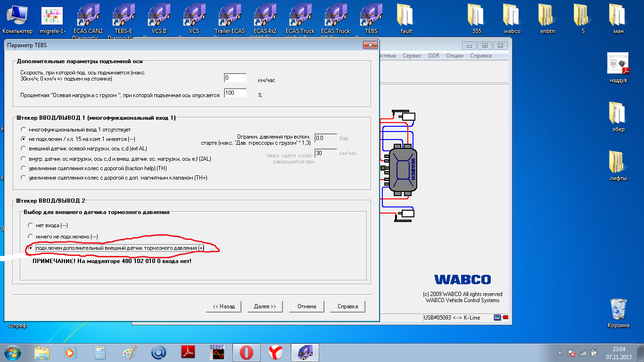Select внешний датчик осевой нагрузки (ext AL)
Screen dimensions: 644x362
84,148
